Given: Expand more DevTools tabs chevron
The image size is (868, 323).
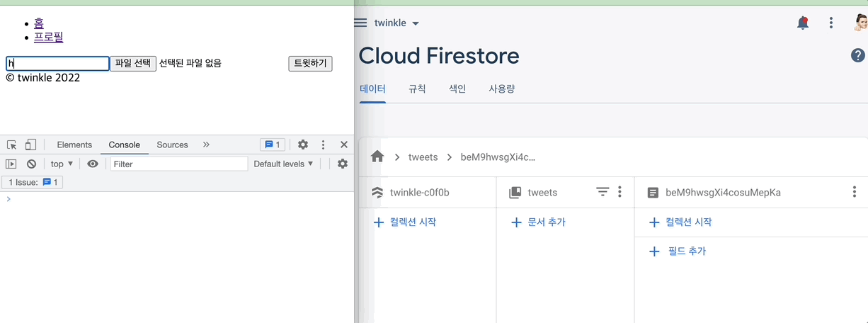Looking at the screenshot, I should point(206,144).
